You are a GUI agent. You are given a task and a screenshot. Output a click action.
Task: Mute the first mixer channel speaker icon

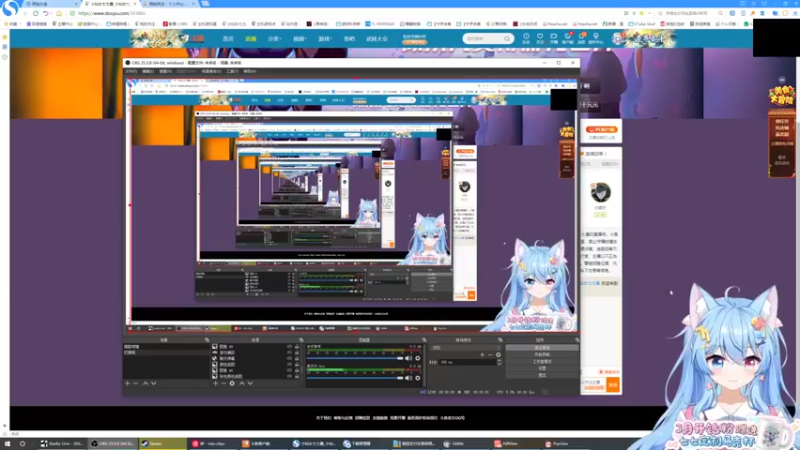coord(409,358)
